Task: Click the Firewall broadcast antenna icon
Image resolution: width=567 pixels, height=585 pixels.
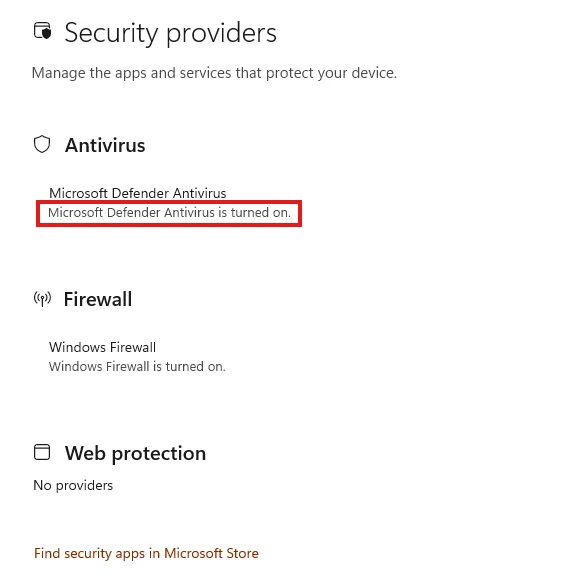Action: click(42, 298)
